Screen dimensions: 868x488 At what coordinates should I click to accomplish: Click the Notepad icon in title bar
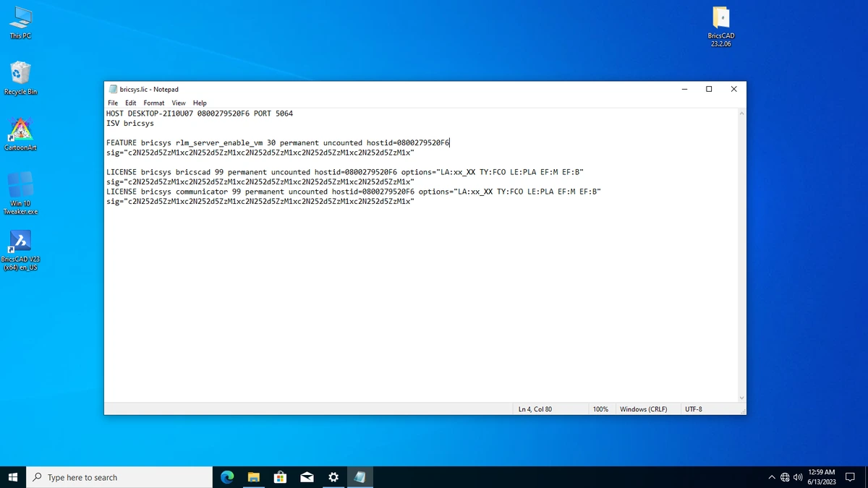(113, 89)
